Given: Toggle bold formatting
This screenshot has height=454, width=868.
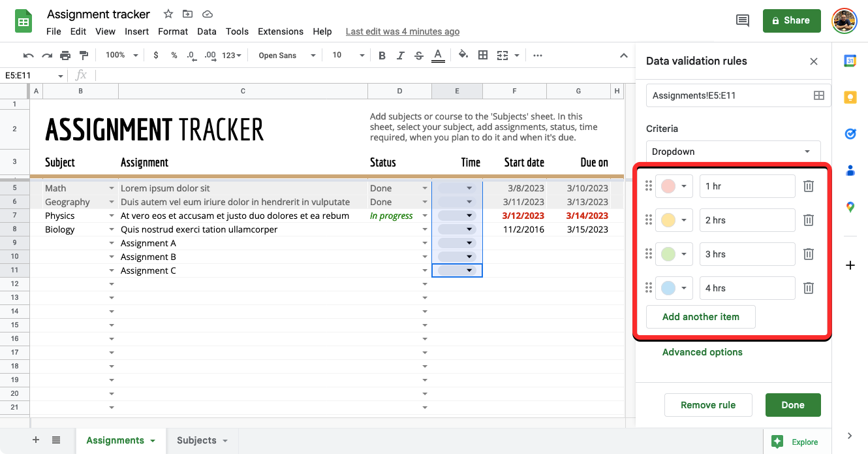Looking at the screenshot, I should (x=382, y=56).
